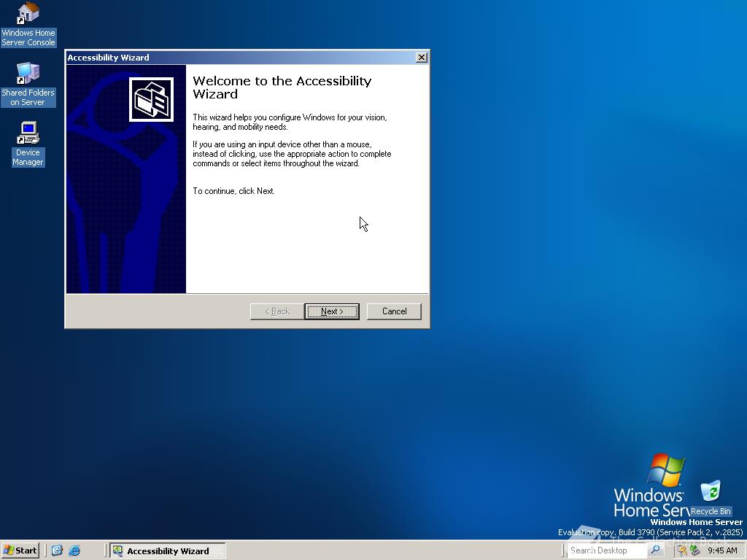This screenshot has height=560, width=747.
Task: Open the Start menu
Action: tap(20, 551)
